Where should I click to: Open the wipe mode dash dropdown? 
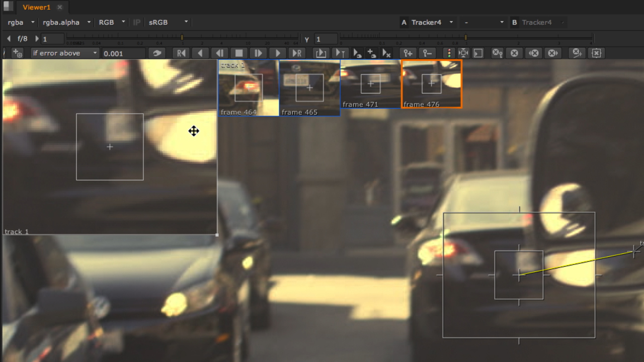pyautogui.click(x=484, y=22)
